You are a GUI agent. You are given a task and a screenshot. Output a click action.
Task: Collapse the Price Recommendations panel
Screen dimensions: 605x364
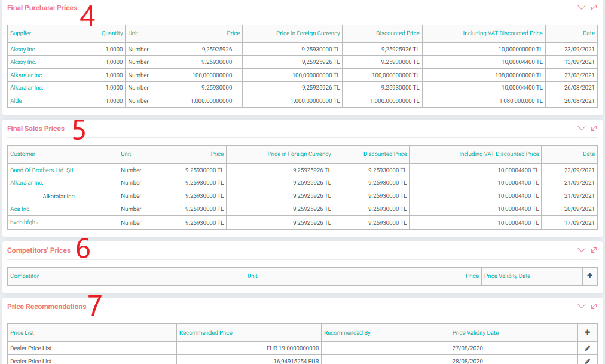tap(581, 307)
